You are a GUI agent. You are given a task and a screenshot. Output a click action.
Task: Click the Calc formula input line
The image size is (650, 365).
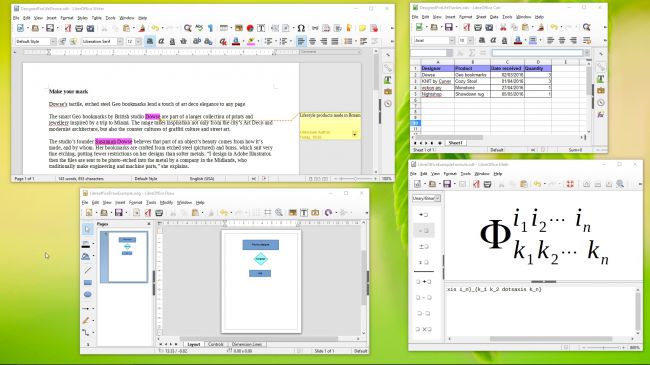(537, 53)
